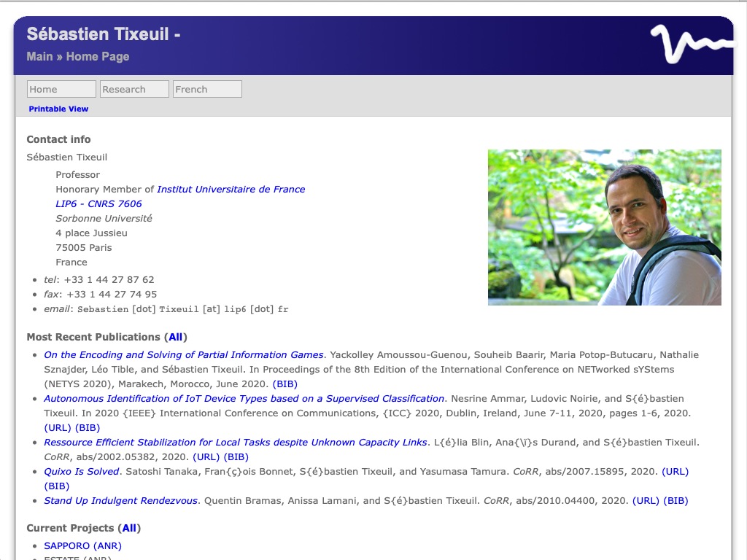The height and width of the screenshot is (560, 747).
Task: Click Sébastien Tixeuil's profile photo
Action: tap(604, 227)
